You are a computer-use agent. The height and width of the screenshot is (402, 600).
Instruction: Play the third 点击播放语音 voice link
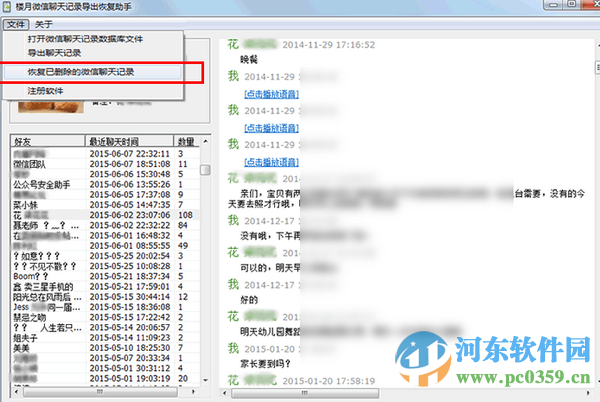tap(271, 162)
